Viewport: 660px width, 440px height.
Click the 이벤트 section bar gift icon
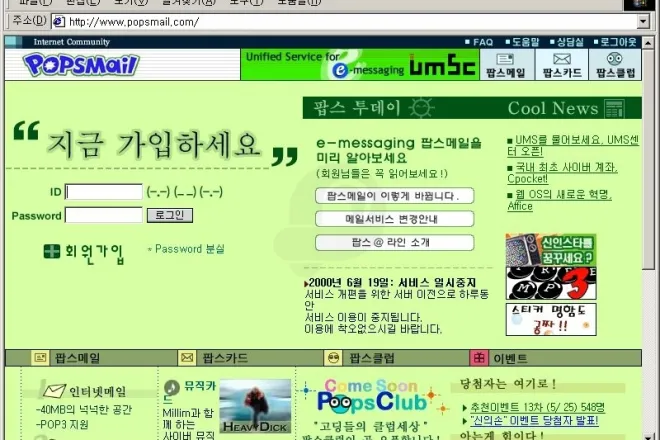tap(479, 358)
